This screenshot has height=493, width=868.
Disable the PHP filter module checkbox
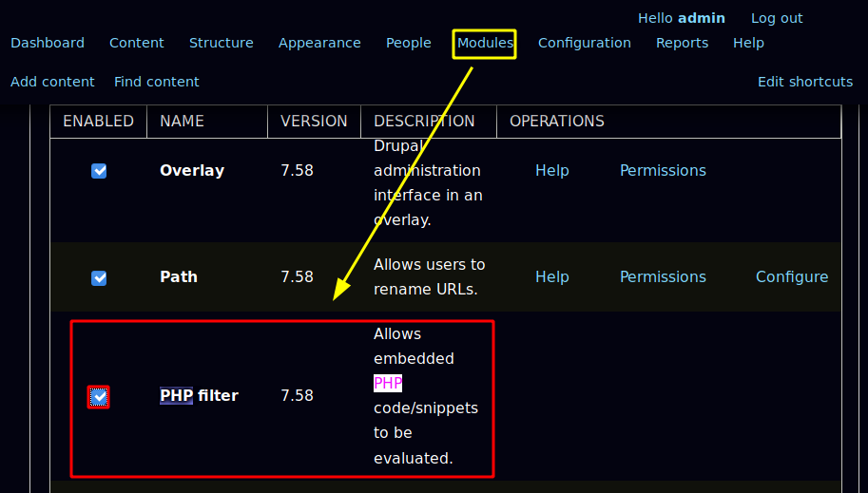point(99,396)
